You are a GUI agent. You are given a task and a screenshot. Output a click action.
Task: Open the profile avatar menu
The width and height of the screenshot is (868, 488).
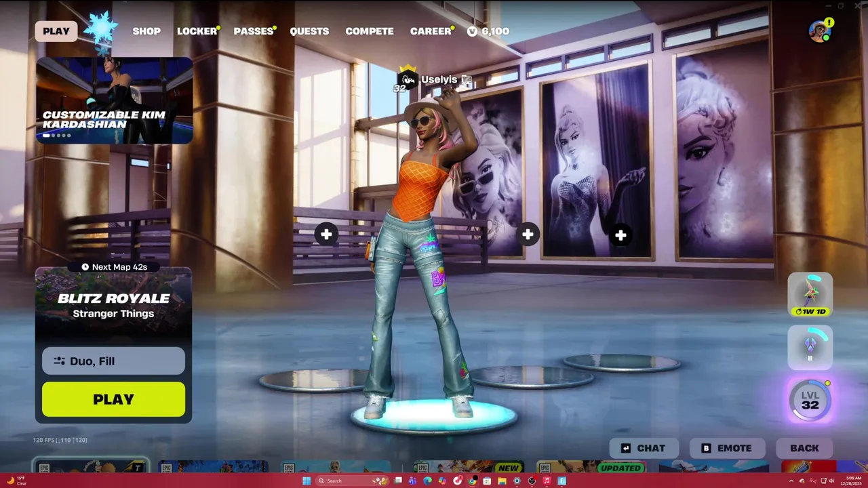[820, 31]
